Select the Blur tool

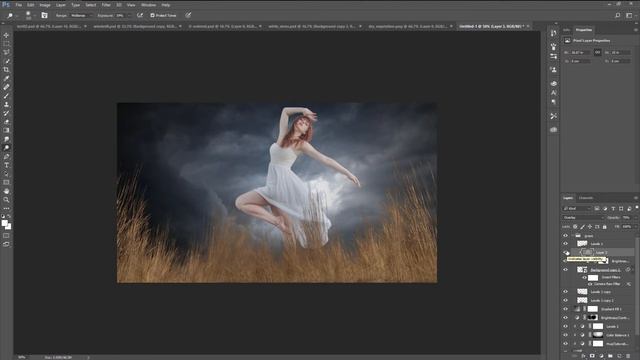(6, 139)
